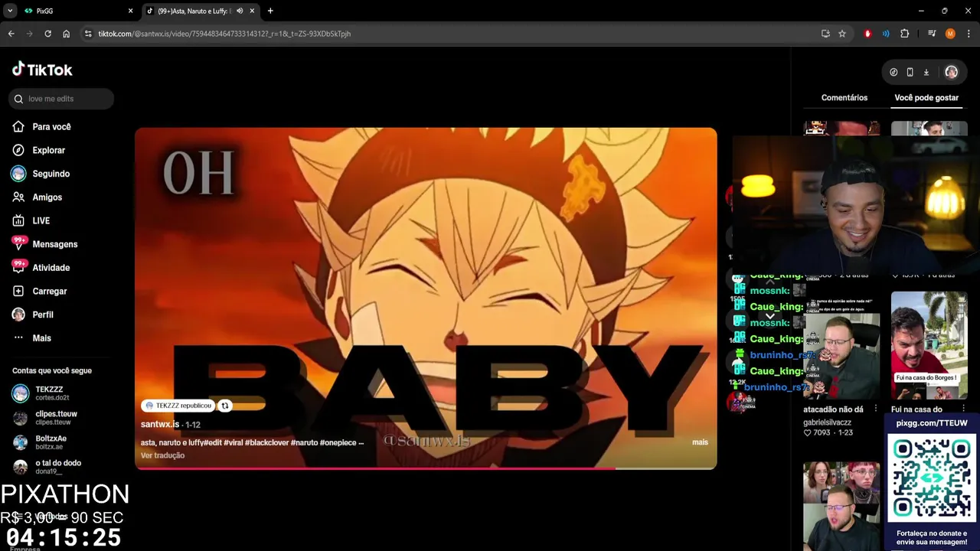Open the santwx.is author profile name
Screen dimensions: 980x551
(x=160, y=424)
